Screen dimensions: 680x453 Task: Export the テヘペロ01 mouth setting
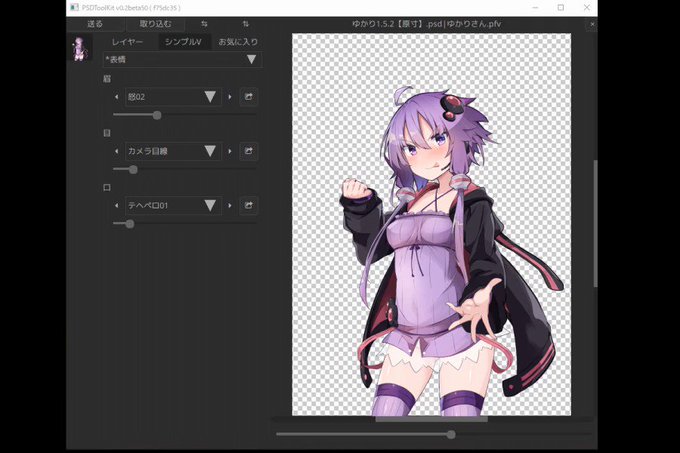[248, 205]
